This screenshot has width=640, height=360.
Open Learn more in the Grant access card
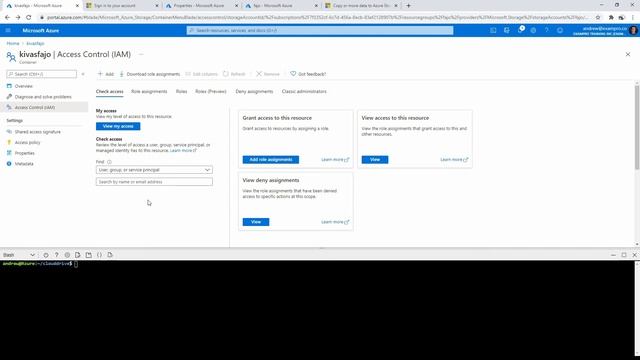point(335,160)
